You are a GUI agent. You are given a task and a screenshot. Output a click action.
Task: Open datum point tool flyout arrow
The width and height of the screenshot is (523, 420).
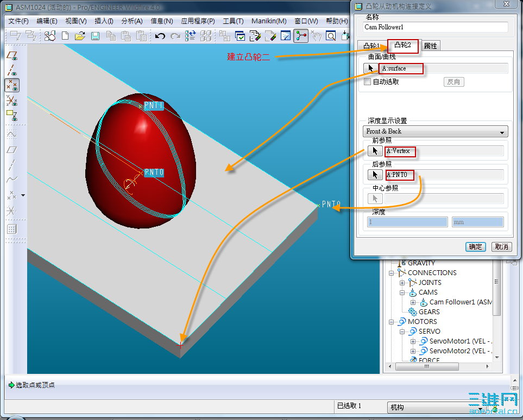23,195
